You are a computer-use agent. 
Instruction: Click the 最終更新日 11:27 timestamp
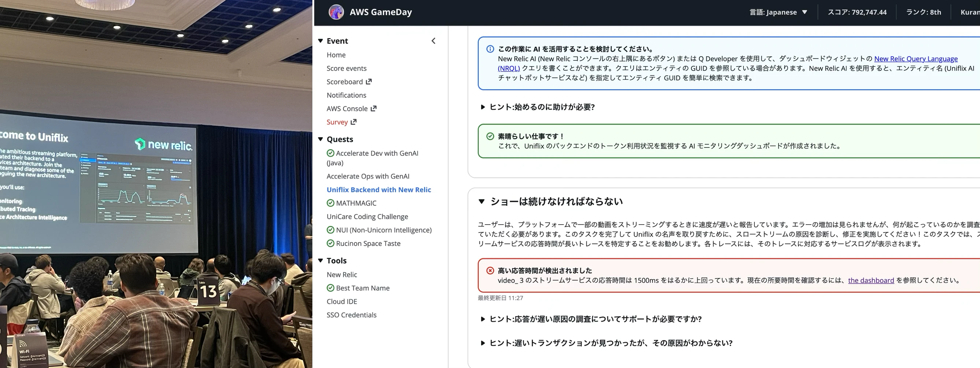(x=500, y=298)
